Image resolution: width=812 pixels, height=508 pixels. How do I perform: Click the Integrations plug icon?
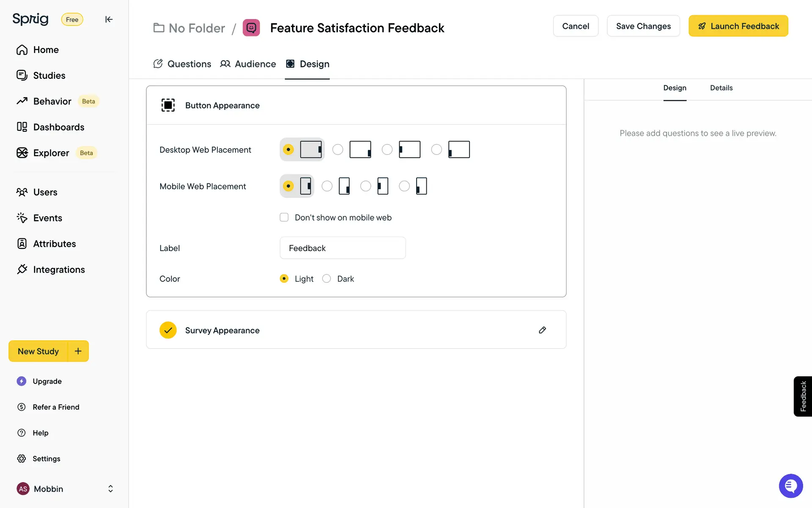click(22, 270)
